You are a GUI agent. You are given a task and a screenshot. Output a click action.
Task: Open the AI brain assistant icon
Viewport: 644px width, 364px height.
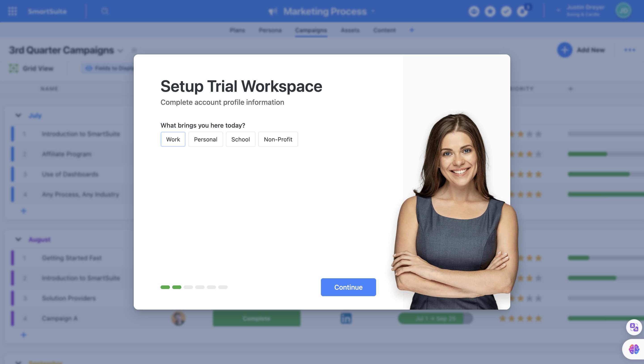pyautogui.click(x=634, y=349)
